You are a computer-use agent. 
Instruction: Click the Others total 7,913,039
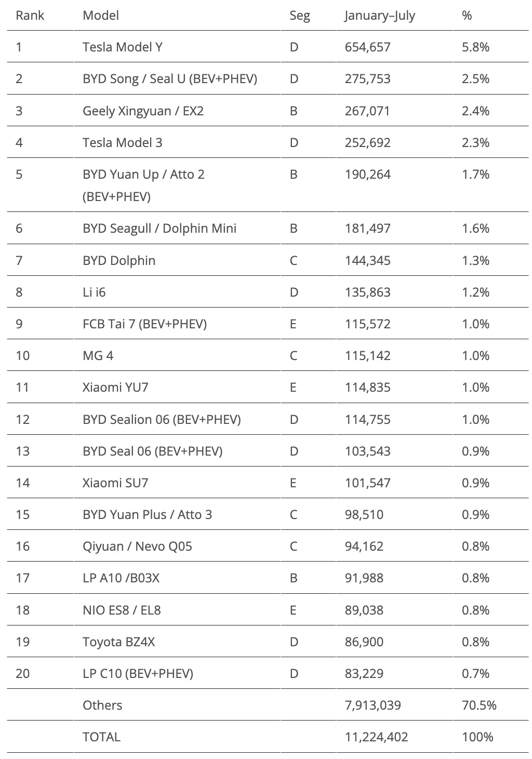(x=373, y=705)
